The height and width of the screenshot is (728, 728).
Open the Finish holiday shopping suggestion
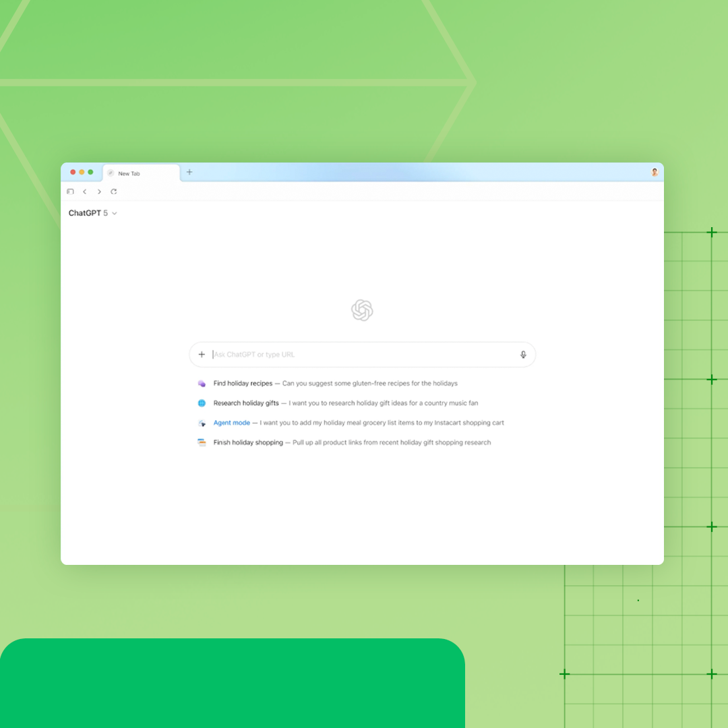click(x=247, y=442)
